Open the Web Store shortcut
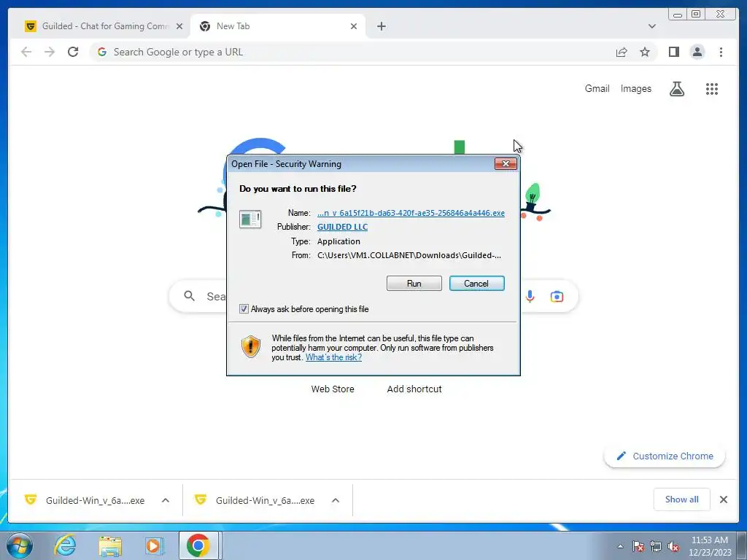This screenshot has height=560, width=747. pyautogui.click(x=333, y=389)
